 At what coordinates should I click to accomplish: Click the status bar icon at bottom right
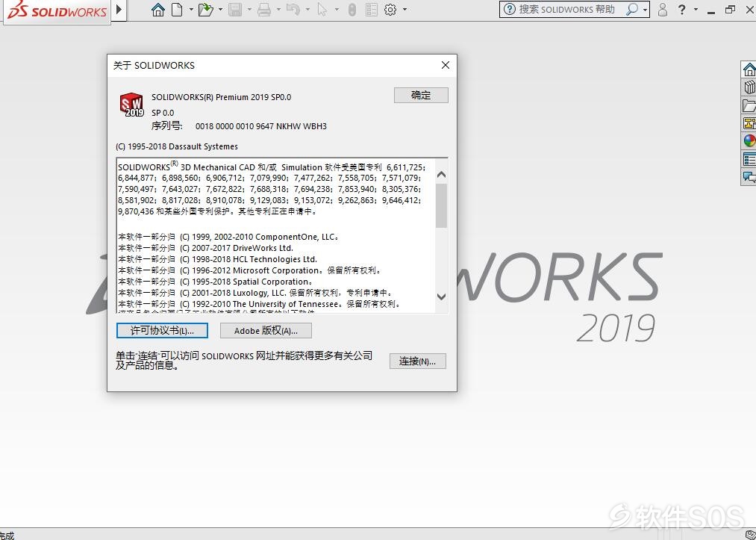750,535
